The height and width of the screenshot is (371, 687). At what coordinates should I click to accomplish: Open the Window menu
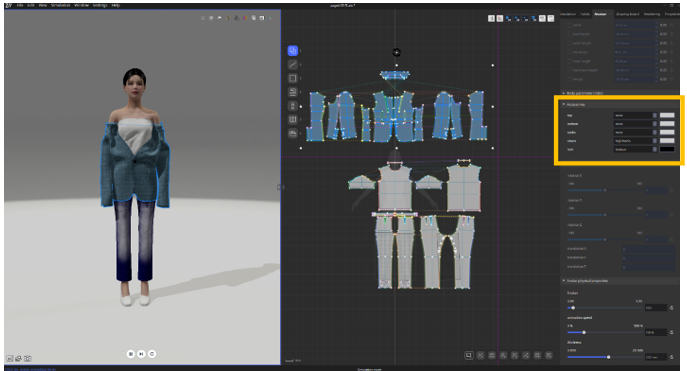[81, 5]
